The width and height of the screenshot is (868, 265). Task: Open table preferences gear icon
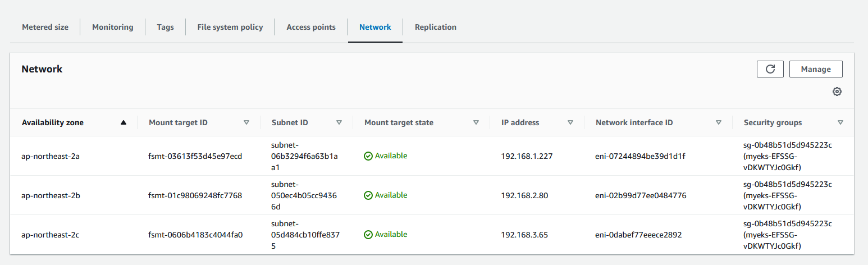pos(837,92)
